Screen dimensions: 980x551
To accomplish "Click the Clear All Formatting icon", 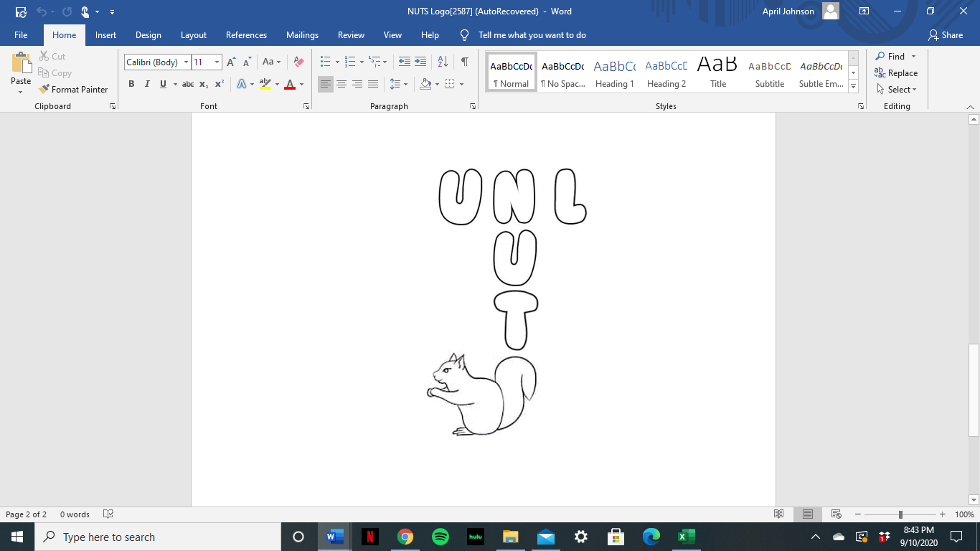I will (299, 62).
